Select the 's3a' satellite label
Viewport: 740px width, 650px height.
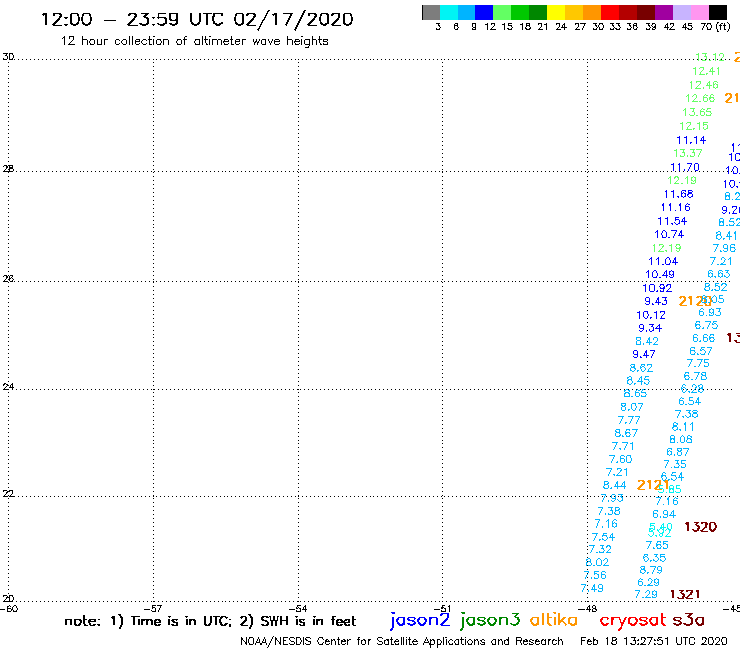coord(689,620)
